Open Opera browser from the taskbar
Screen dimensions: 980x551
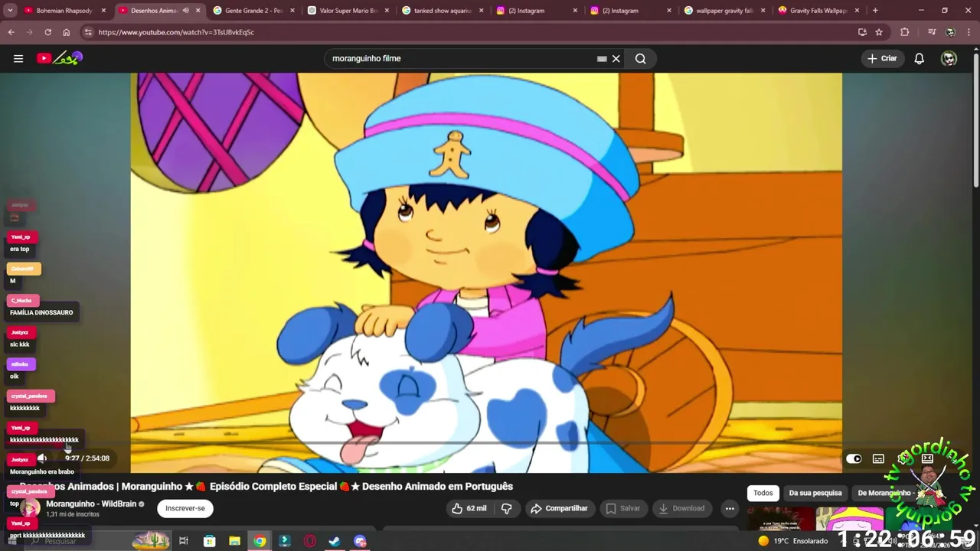pyautogui.click(x=309, y=541)
